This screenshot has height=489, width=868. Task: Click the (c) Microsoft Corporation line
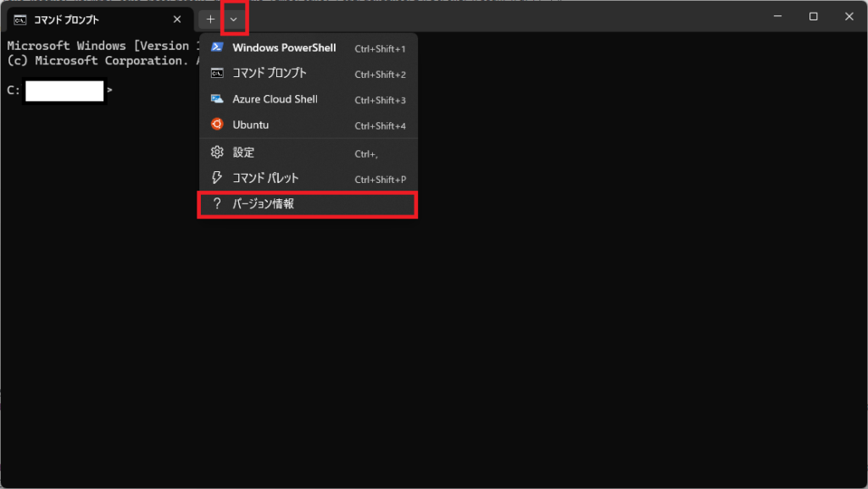tap(103, 60)
